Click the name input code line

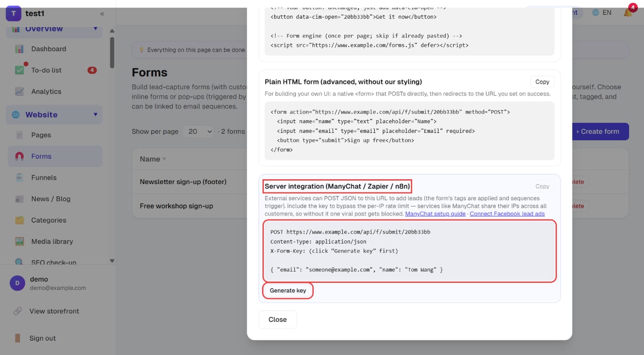[x=357, y=121]
